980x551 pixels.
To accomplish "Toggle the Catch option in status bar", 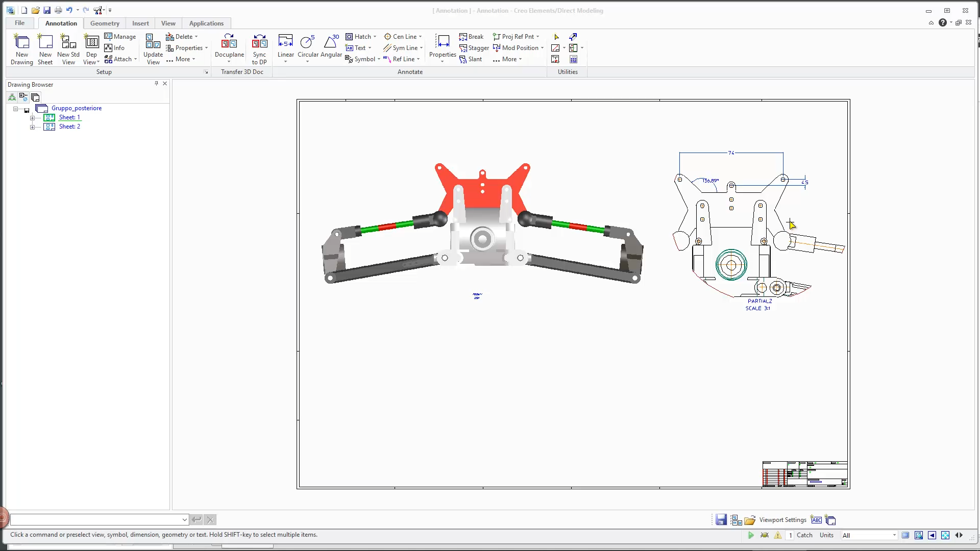I will pos(805,535).
